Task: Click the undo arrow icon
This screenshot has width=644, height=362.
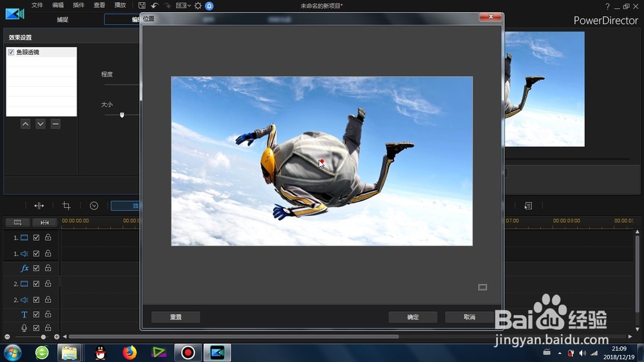Action: point(155,6)
